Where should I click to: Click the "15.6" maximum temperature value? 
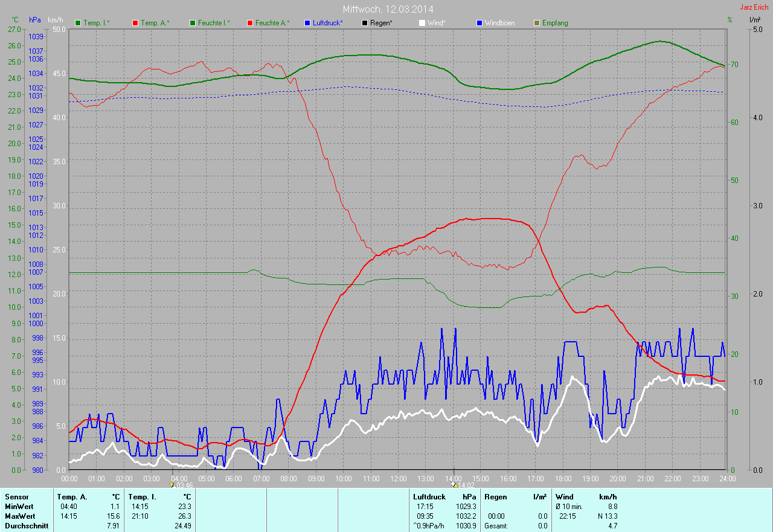pyautogui.click(x=113, y=516)
